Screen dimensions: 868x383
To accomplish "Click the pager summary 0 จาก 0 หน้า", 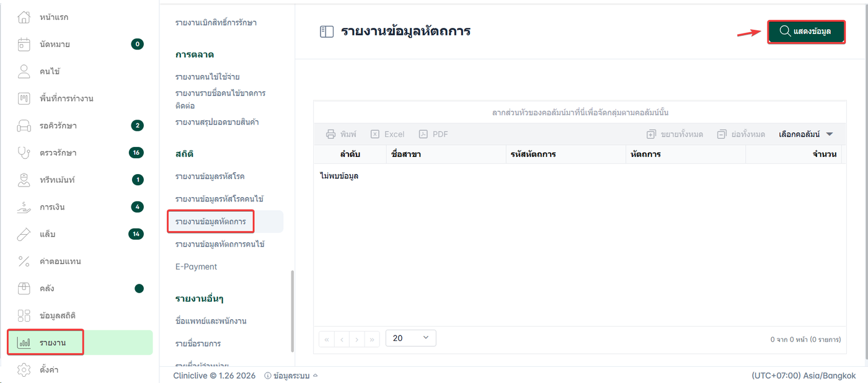I will [805, 340].
